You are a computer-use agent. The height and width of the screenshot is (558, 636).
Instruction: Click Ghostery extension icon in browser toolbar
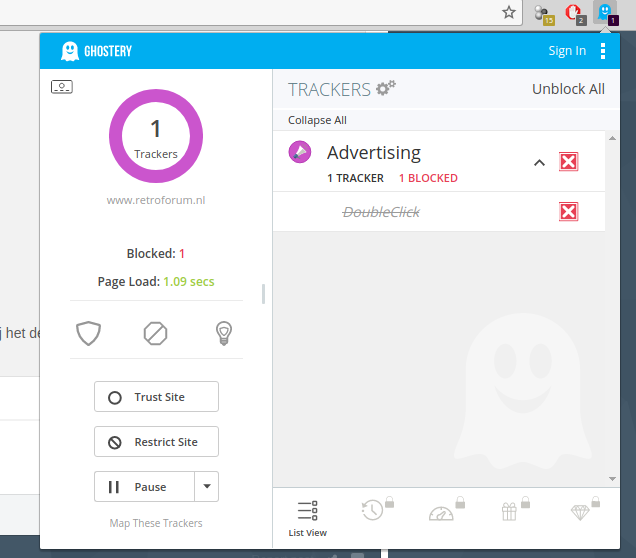pyautogui.click(x=606, y=13)
